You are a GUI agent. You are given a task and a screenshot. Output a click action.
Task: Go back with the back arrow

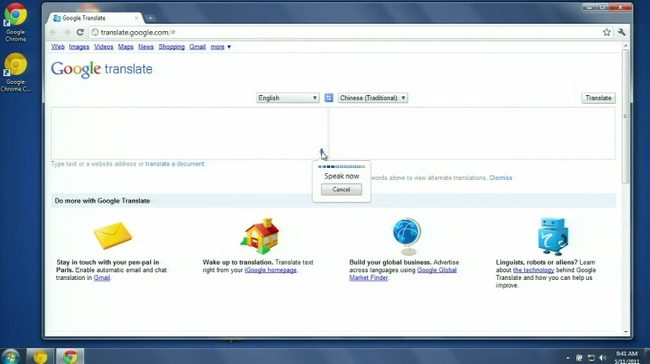click(53, 32)
